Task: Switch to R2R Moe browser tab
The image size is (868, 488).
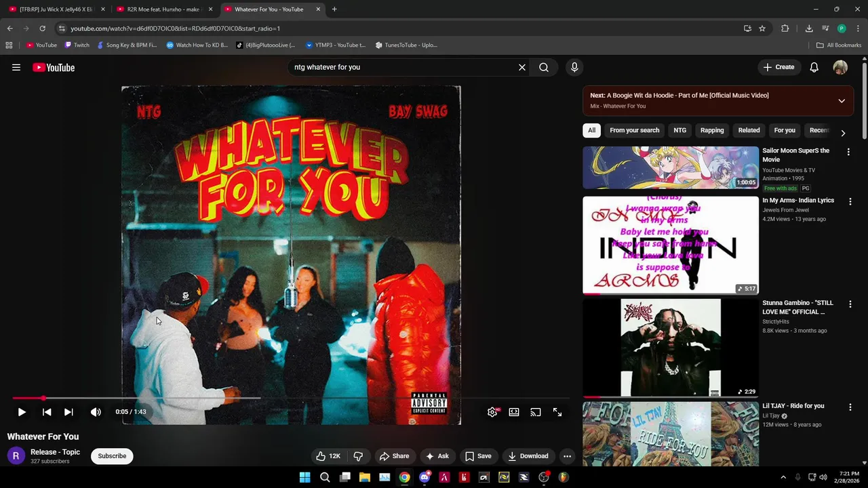Action: point(163,9)
